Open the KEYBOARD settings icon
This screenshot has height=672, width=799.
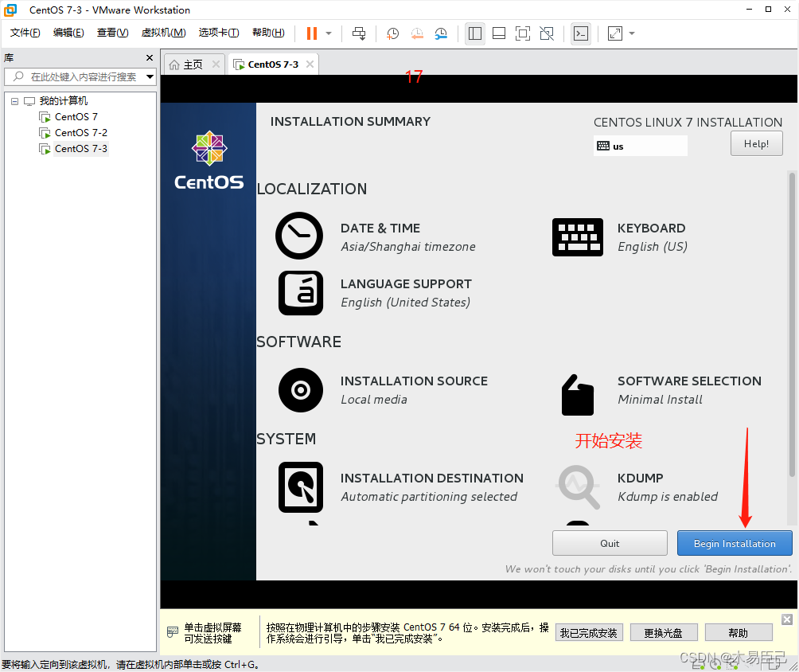577,237
